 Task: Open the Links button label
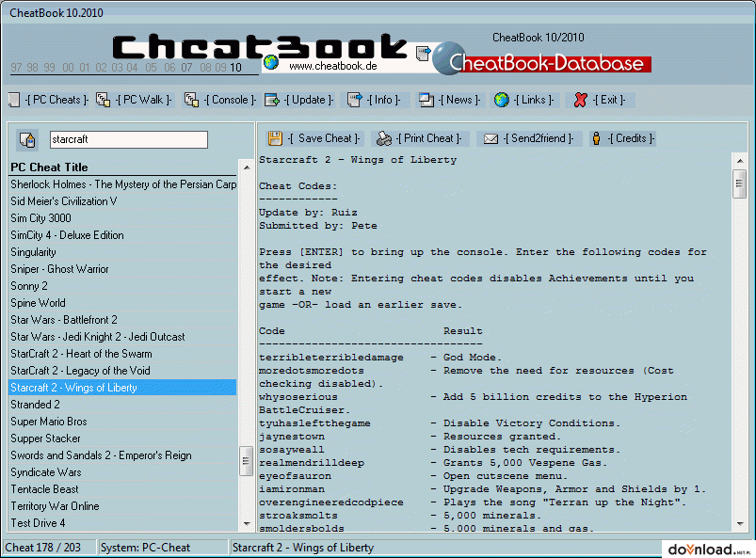tap(533, 100)
